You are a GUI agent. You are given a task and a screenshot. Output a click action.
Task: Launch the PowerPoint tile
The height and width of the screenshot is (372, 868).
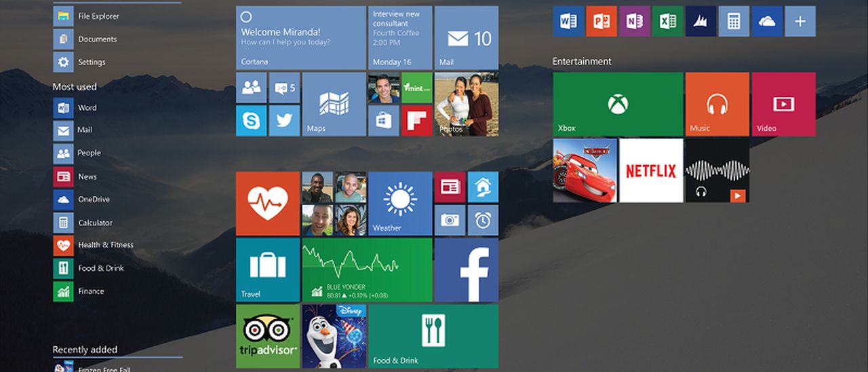point(601,21)
